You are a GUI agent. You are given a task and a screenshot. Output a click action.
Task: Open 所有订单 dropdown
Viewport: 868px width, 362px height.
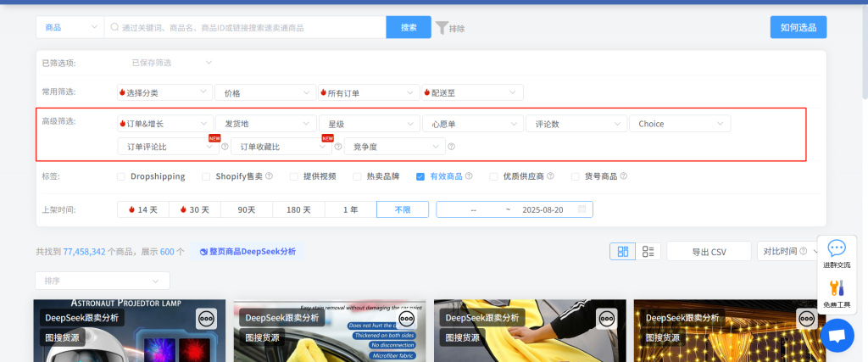tap(369, 92)
